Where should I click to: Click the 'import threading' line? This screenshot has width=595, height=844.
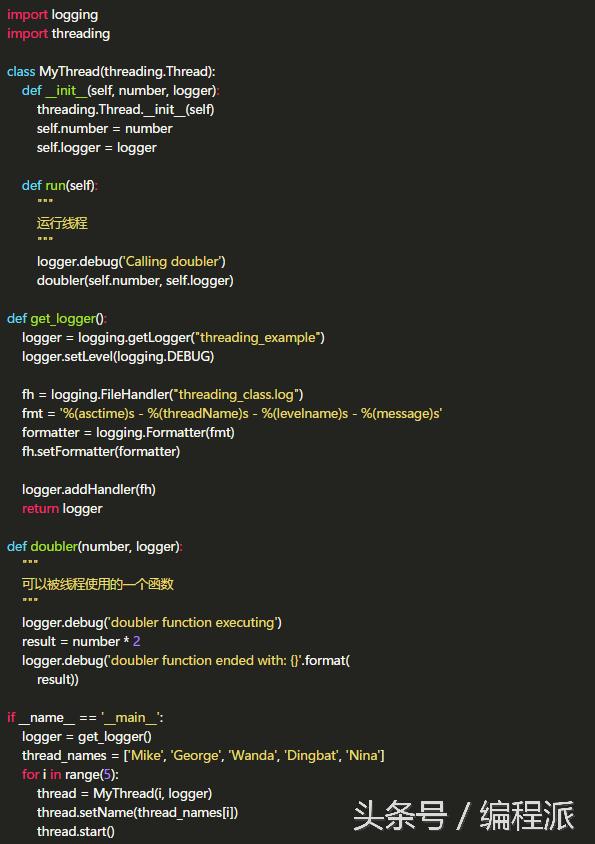[58, 34]
